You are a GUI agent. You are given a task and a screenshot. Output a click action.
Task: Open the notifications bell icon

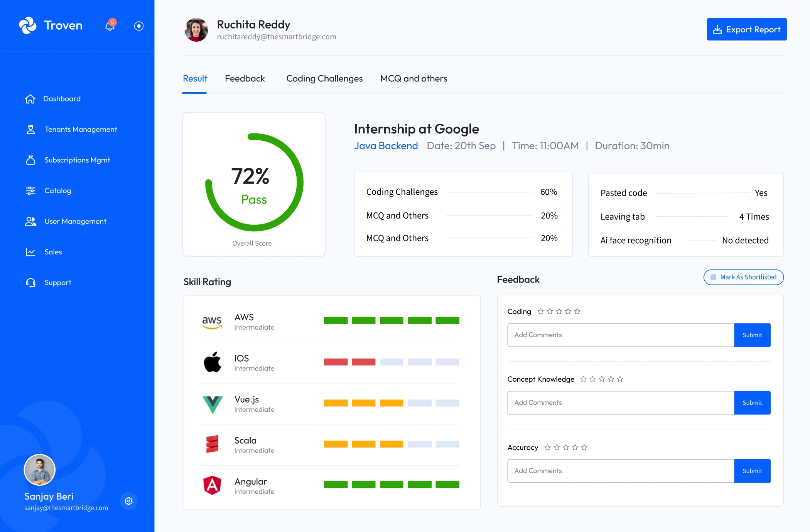coord(110,26)
